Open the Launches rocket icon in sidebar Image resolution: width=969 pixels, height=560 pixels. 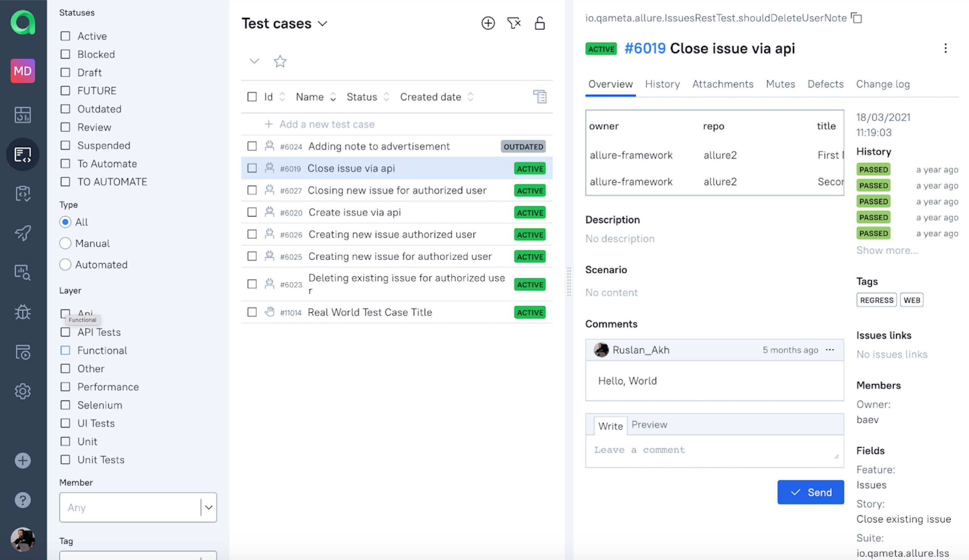(x=23, y=233)
